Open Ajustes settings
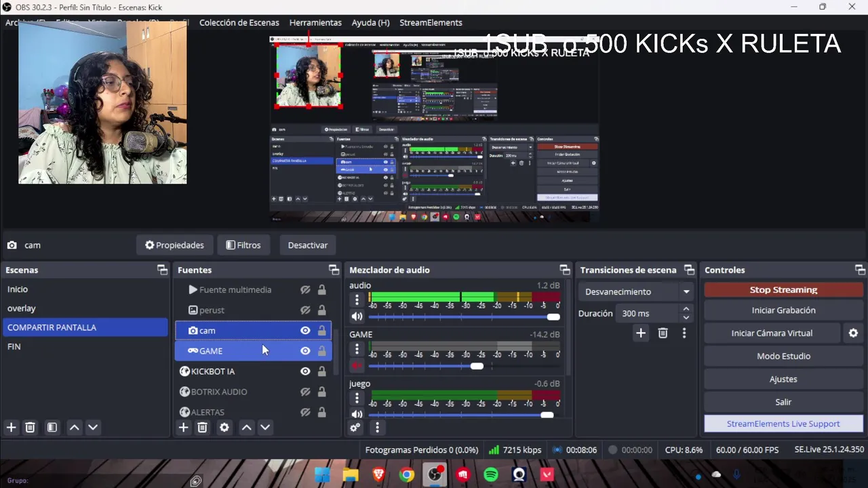 pyautogui.click(x=783, y=379)
